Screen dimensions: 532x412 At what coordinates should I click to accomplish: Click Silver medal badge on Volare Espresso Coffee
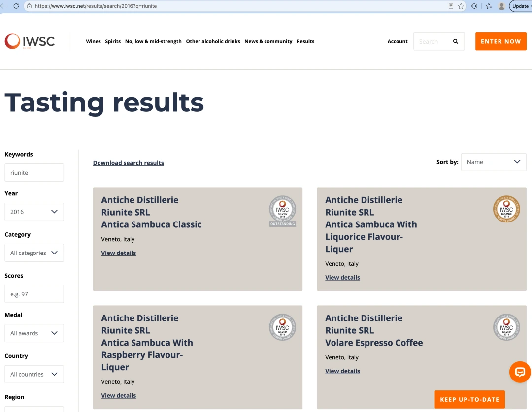(506, 327)
